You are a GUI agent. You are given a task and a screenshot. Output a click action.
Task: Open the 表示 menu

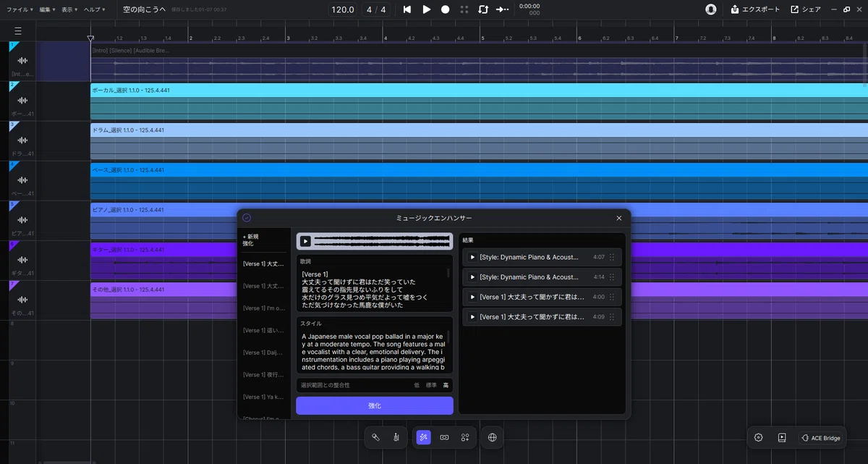click(x=69, y=9)
